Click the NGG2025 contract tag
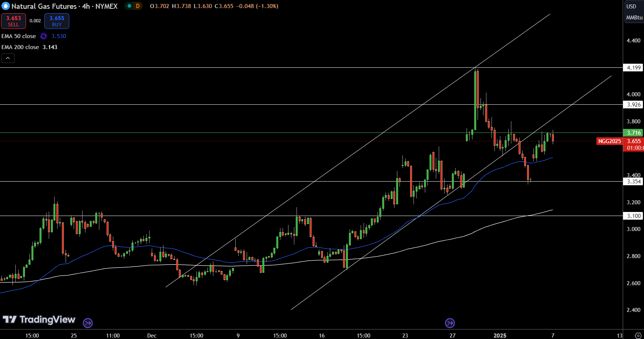This screenshot has width=644, height=339. click(610, 141)
